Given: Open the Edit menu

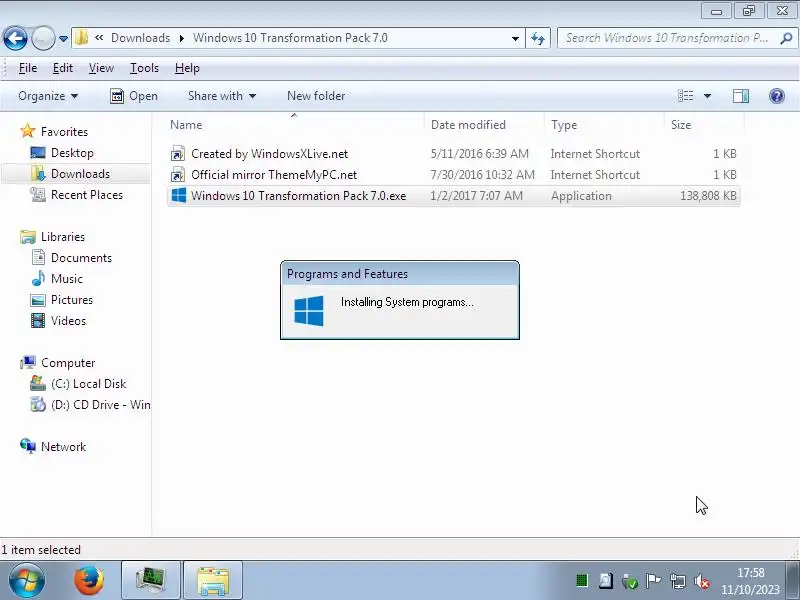Looking at the screenshot, I should [63, 68].
